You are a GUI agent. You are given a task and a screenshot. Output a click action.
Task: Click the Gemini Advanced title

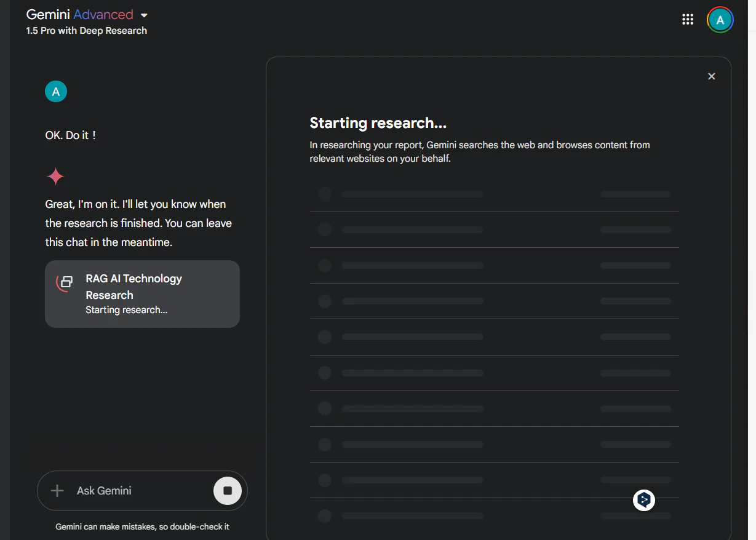(x=80, y=15)
